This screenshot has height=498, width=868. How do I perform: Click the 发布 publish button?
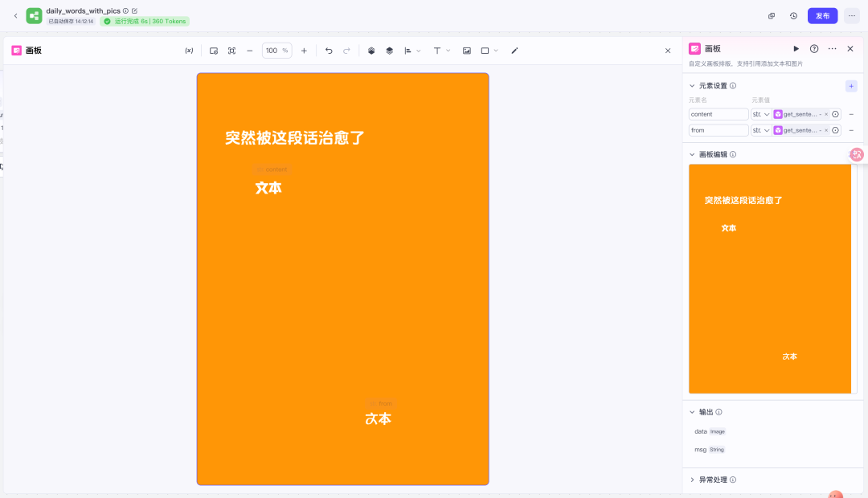821,15
